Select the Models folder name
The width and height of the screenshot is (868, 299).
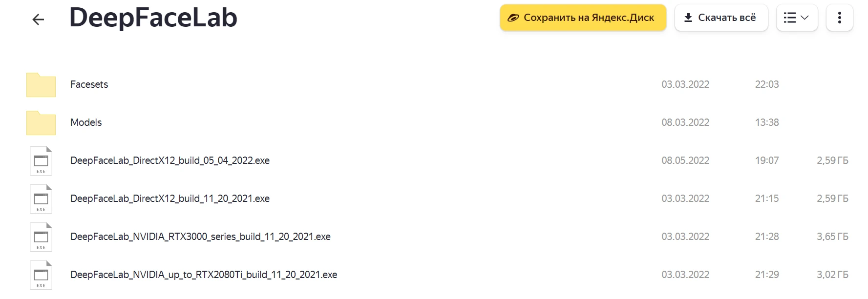pos(86,122)
